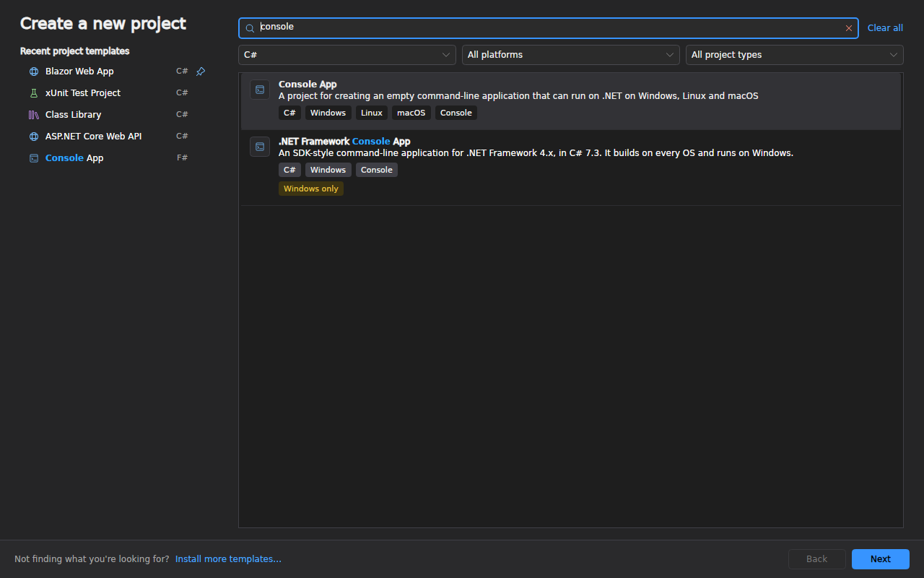The height and width of the screenshot is (578, 924).
Task: Click the Clear all link
Action: point(885,28)
